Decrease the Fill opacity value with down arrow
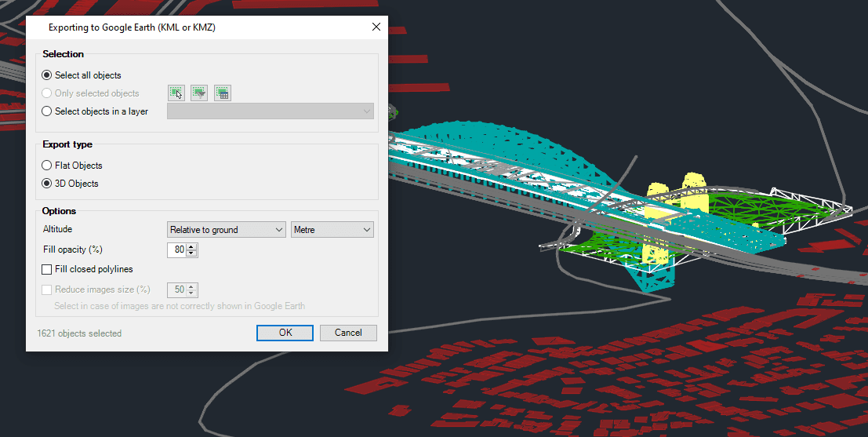868x437 pixels. [x=192, y=253]
